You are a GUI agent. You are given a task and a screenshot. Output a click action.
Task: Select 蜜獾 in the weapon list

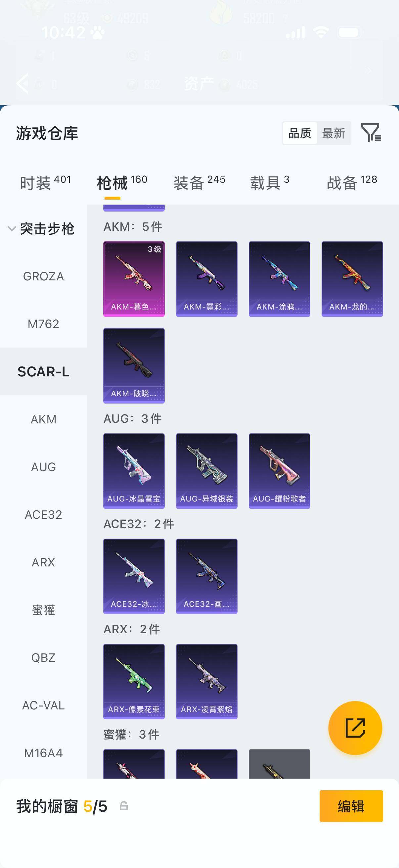coord(43,610)
